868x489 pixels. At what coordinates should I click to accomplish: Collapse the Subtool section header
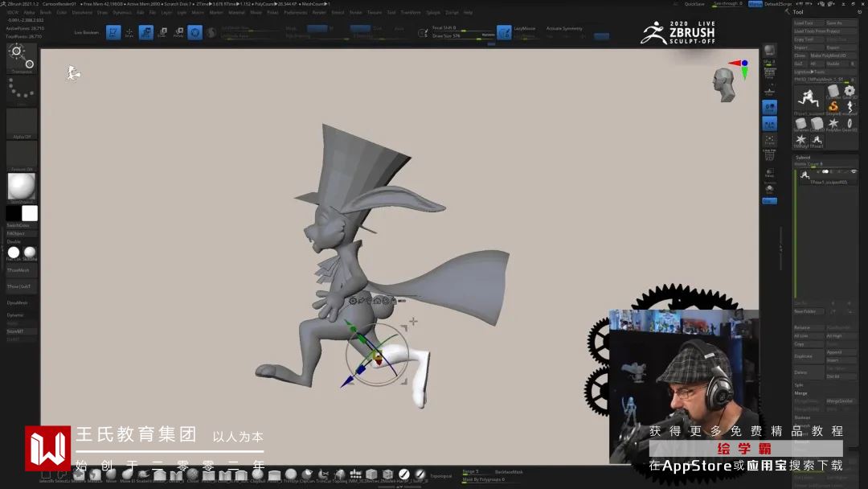point(803,158)
